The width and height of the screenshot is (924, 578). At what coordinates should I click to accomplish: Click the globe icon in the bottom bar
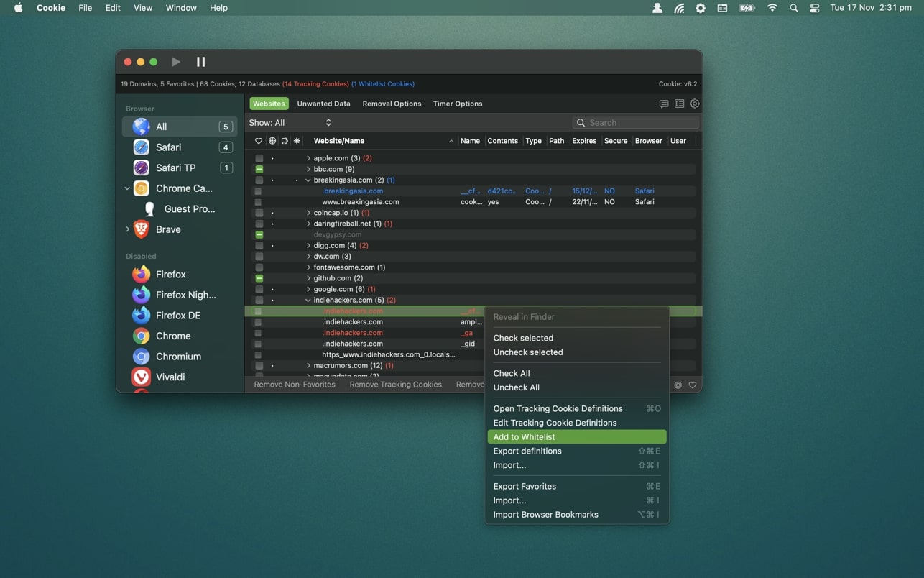678,385
